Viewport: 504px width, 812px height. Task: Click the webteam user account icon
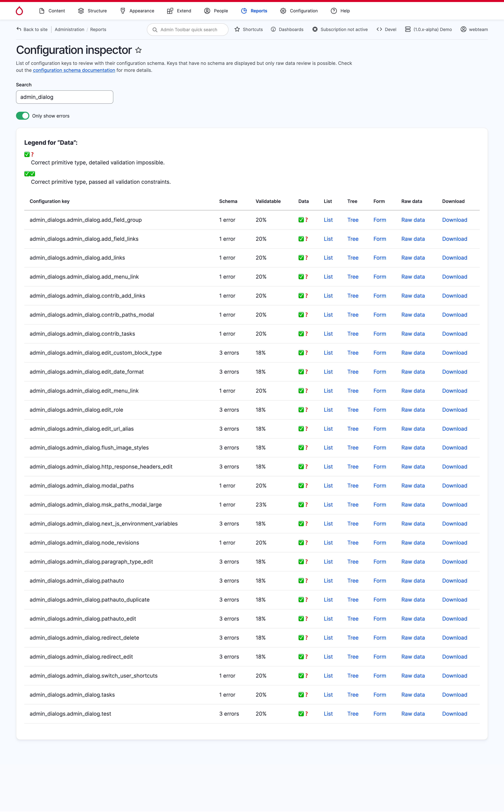click(x=463, y=29)
